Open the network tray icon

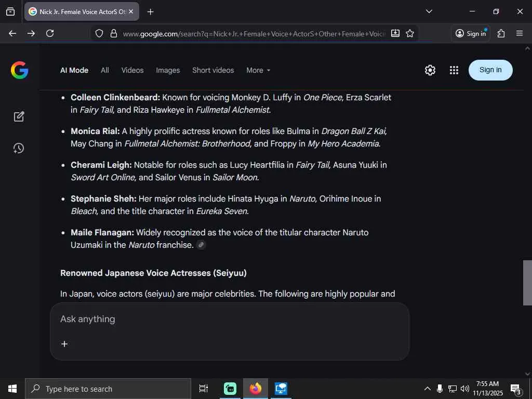point(453,389)
